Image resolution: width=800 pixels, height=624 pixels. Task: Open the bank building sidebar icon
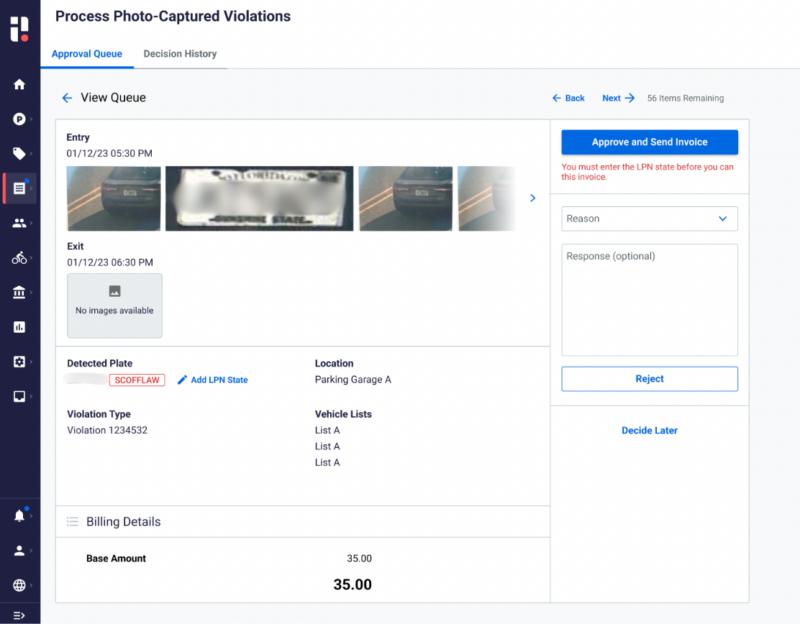19,292
